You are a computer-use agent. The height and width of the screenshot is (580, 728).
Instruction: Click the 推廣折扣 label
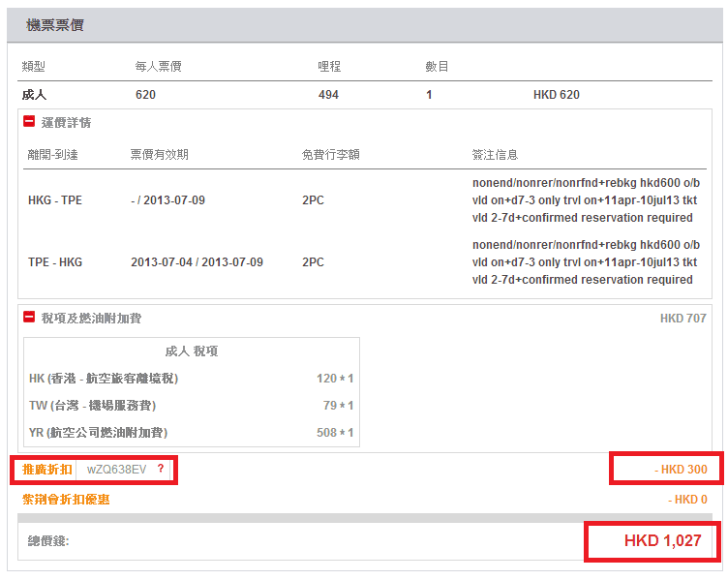coord(46,470)
